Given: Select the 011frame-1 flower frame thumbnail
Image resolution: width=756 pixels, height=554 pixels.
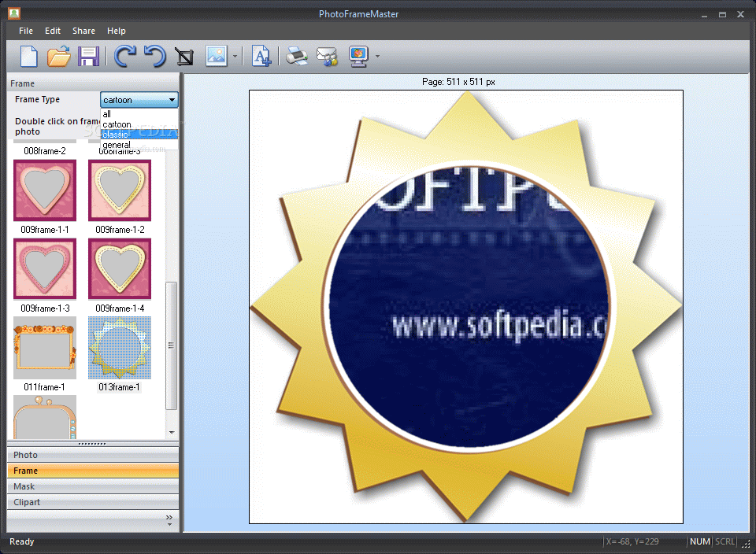Looking at the screenshot, I should (45, 348).
